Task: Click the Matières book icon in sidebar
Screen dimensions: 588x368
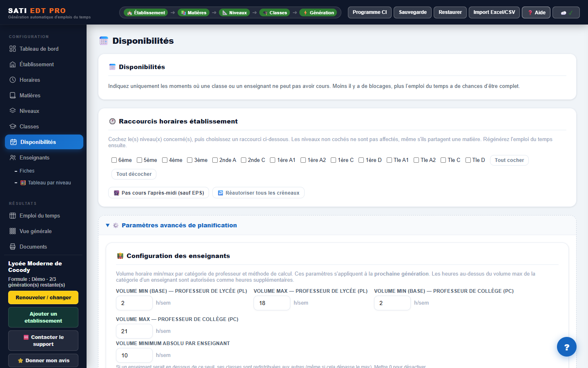Action: (13, 95)
